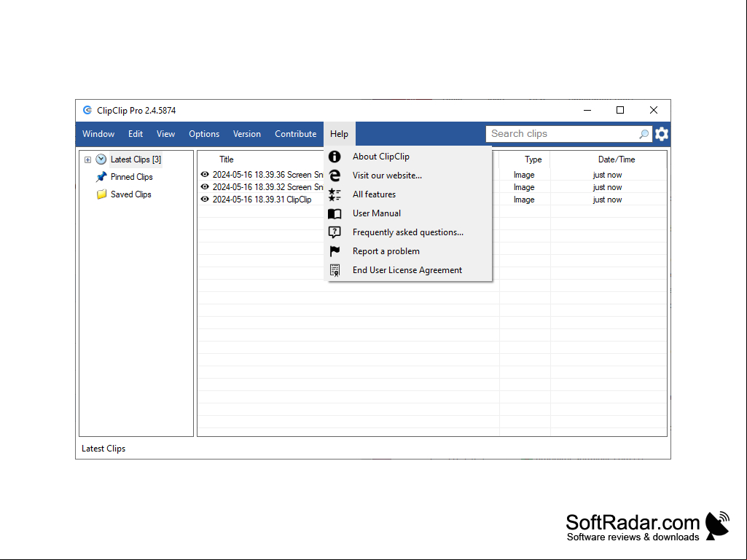Screen dimensions: 747x560
Task: Click the About ClipClip info icon
Action: (x=335, y=157)
